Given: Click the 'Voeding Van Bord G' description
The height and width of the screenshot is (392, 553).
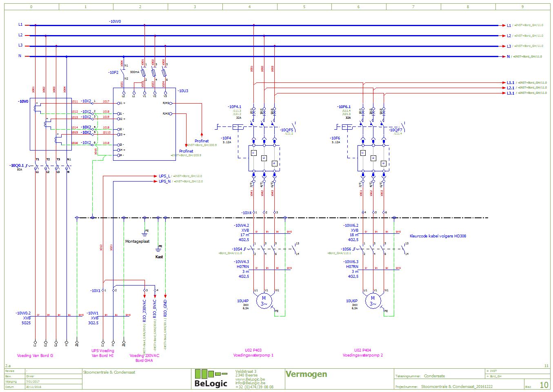Looking at the screenshot, I should [x=35, y=356].
